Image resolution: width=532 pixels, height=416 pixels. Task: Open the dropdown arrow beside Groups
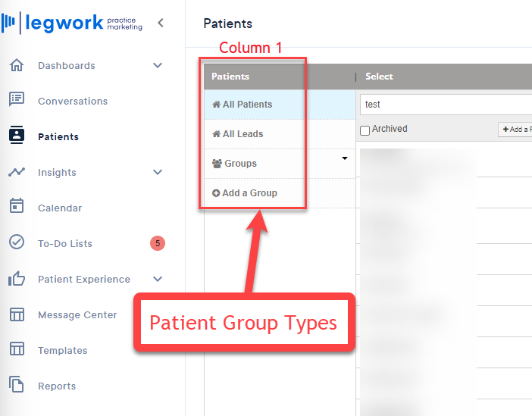(345, 158)
